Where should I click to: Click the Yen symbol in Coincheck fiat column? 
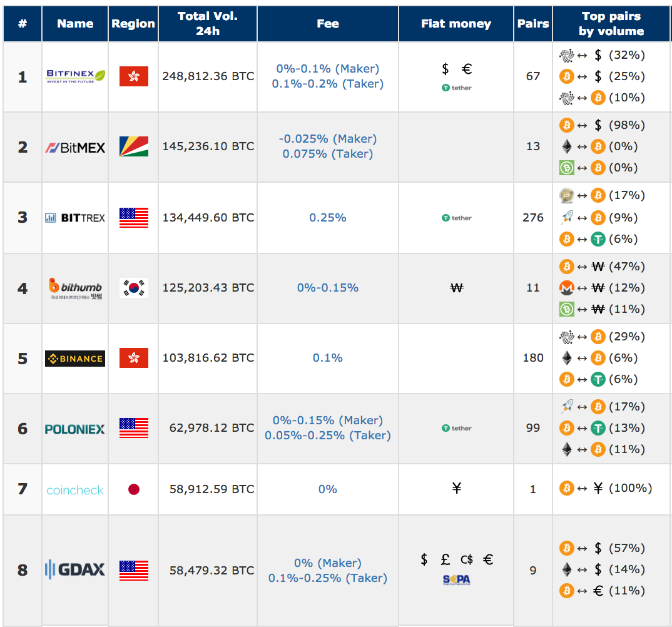(x=456, y=487)
